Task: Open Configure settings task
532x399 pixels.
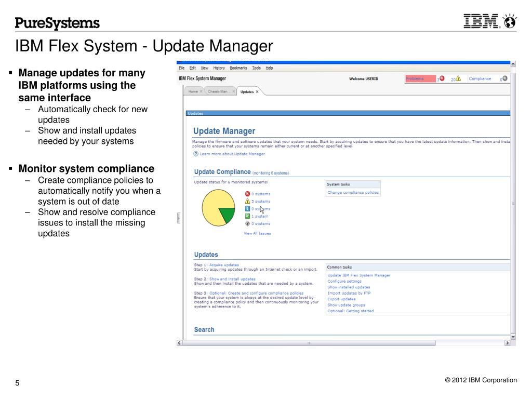Action: click(344, 281)
